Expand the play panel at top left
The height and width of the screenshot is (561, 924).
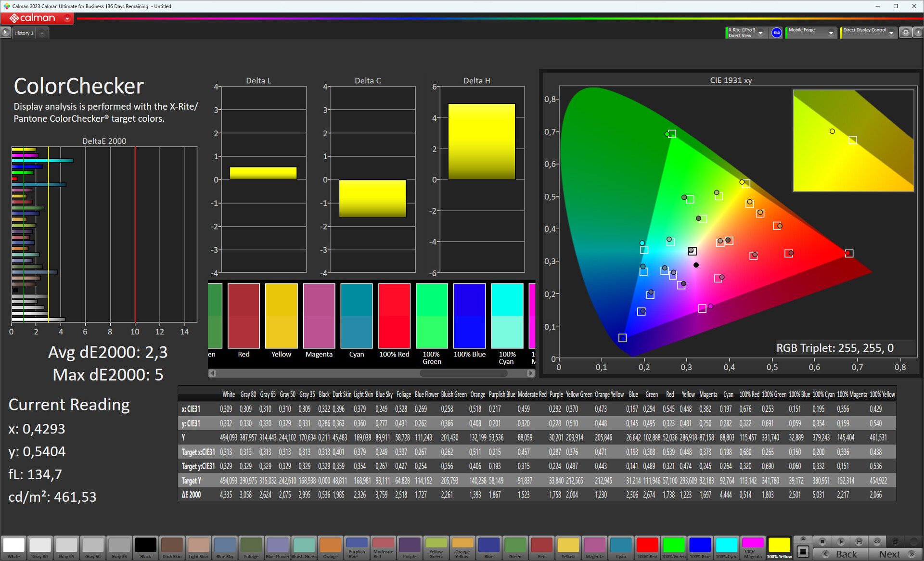pyautogui.click(x=5, y=33)
